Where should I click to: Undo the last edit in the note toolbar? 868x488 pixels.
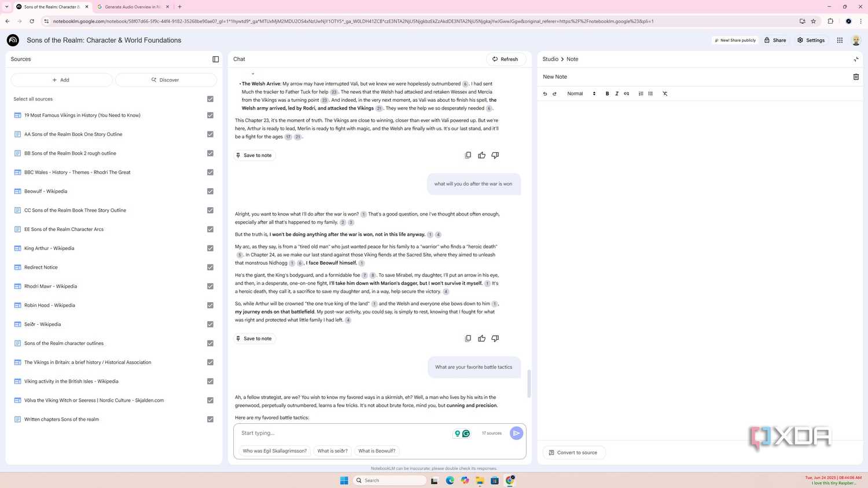[x=545, y=94]
